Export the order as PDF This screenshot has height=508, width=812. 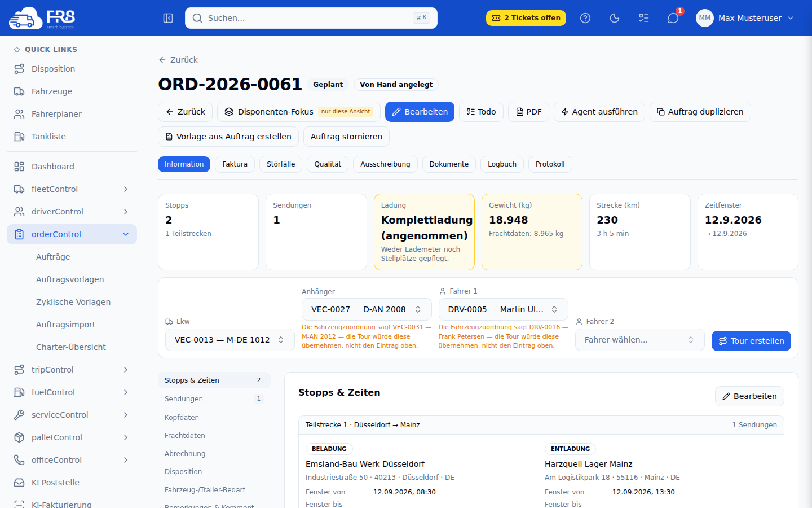[528, 112]
